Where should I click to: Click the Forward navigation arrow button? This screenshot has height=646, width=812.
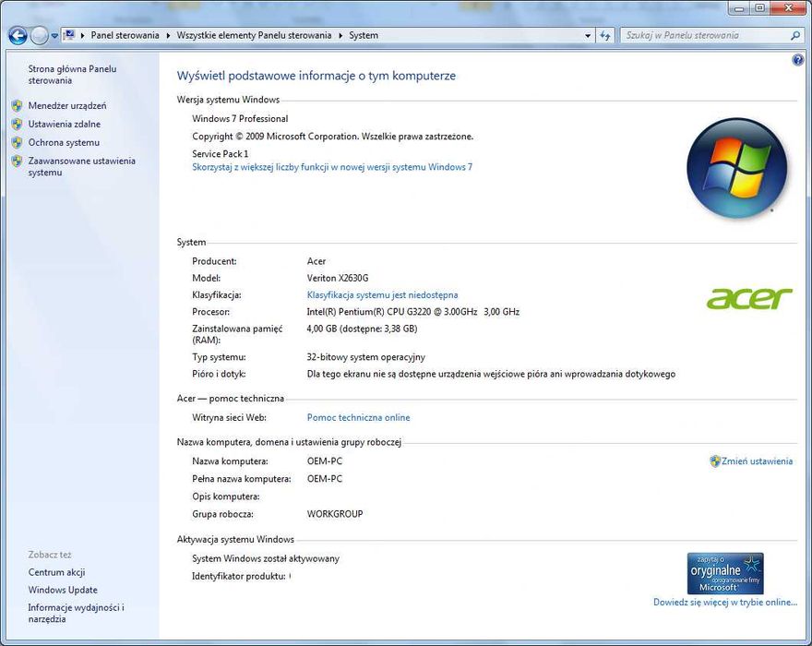(40, 36)
